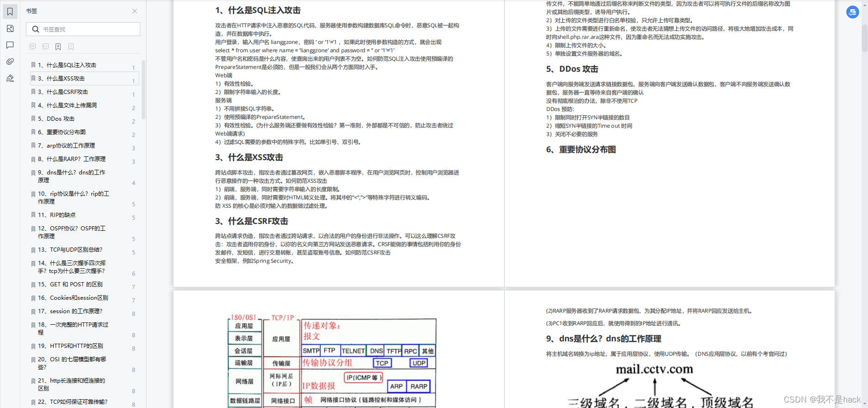Add a new bookmark icon

58,46
